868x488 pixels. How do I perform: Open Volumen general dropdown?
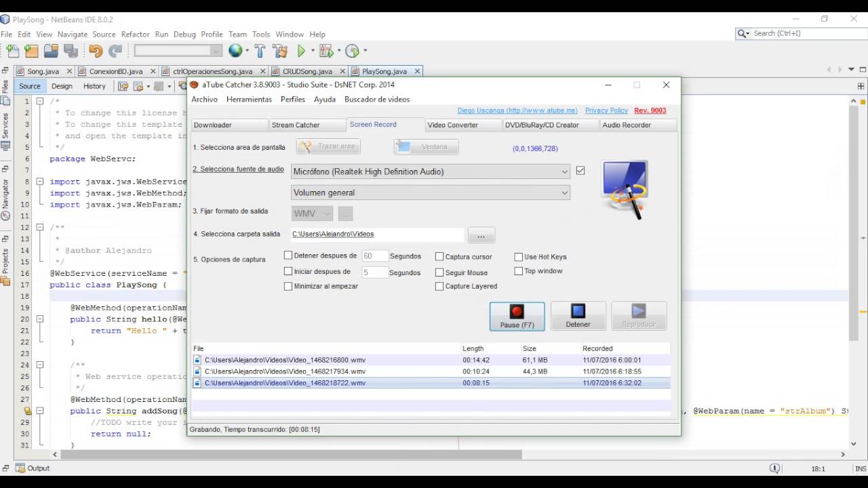point(431,192)
